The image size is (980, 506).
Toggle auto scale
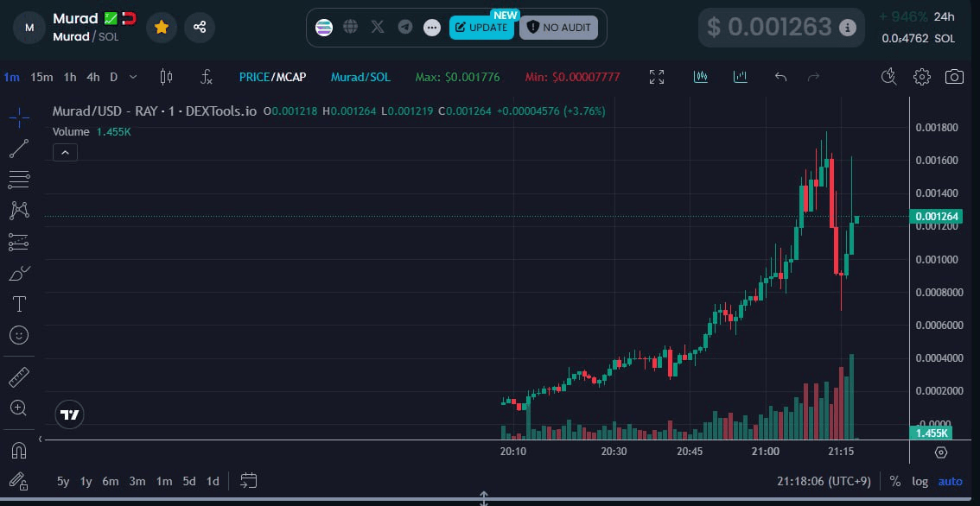click(951, 482)
